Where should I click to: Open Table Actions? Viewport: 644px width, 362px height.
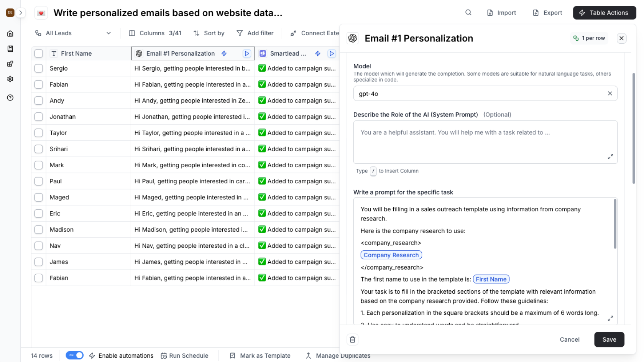pyautogui.click(x=605, y=13)
